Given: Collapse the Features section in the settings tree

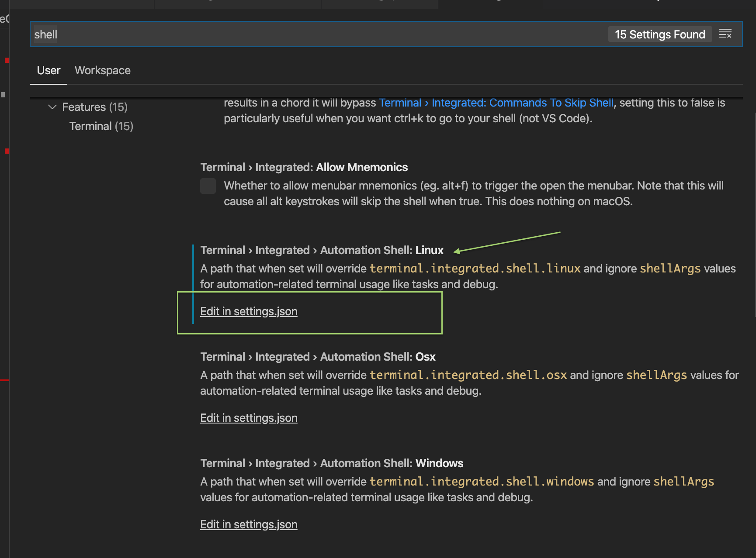Looking at the screenshot, I should click(x=52, y=107).
